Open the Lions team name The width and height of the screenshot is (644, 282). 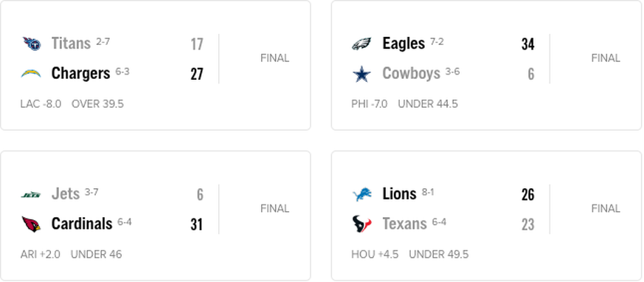tap(399, 193)
